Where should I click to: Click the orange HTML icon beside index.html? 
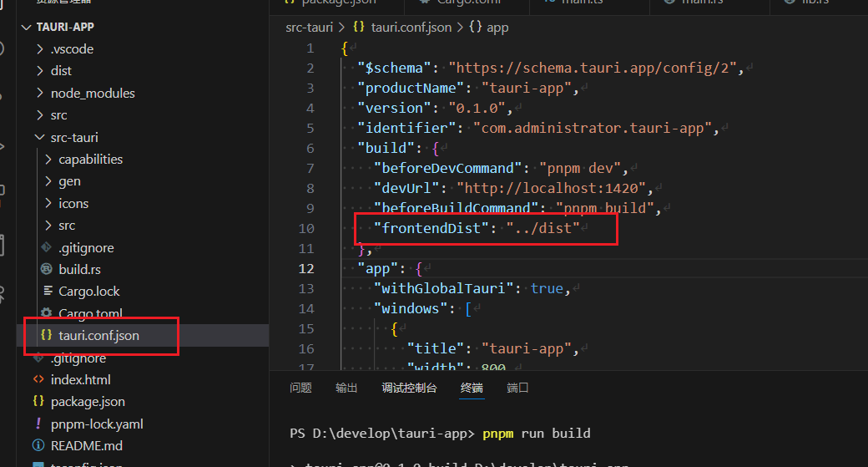point(38,379)
